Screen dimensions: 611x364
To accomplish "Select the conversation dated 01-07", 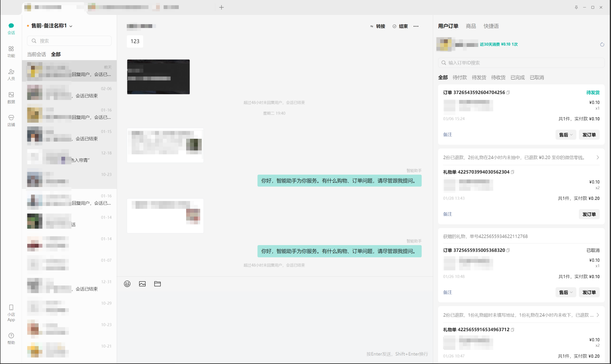I will [69, 264].
